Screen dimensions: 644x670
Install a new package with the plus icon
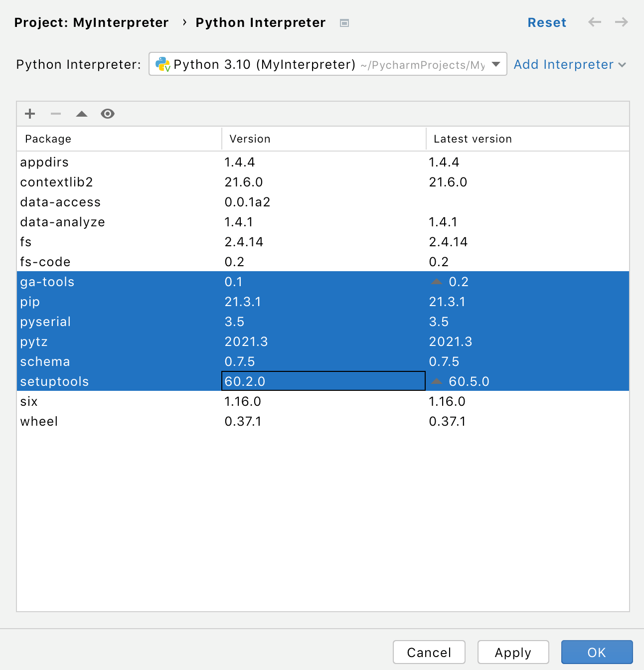coord(29,114)
